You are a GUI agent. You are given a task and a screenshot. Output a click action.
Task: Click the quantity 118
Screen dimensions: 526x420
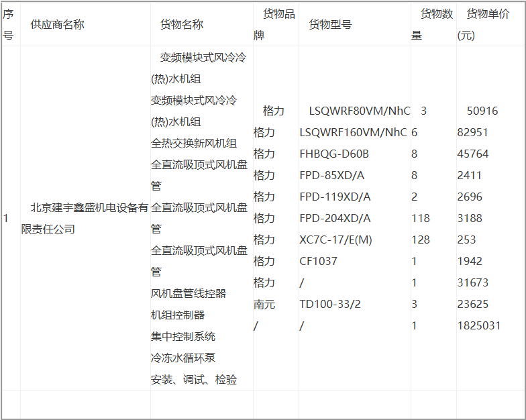point(421,219)
